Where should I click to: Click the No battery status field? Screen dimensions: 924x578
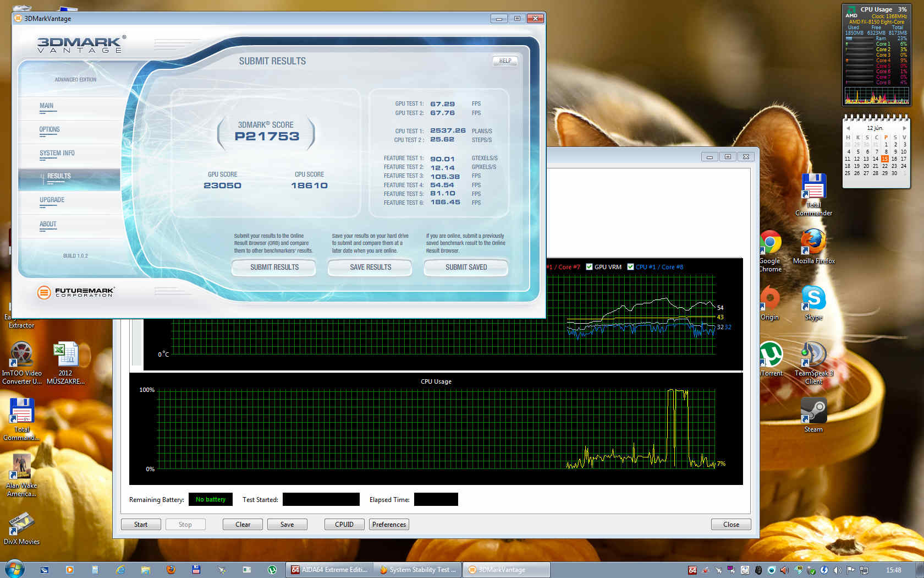click(211, 499)
